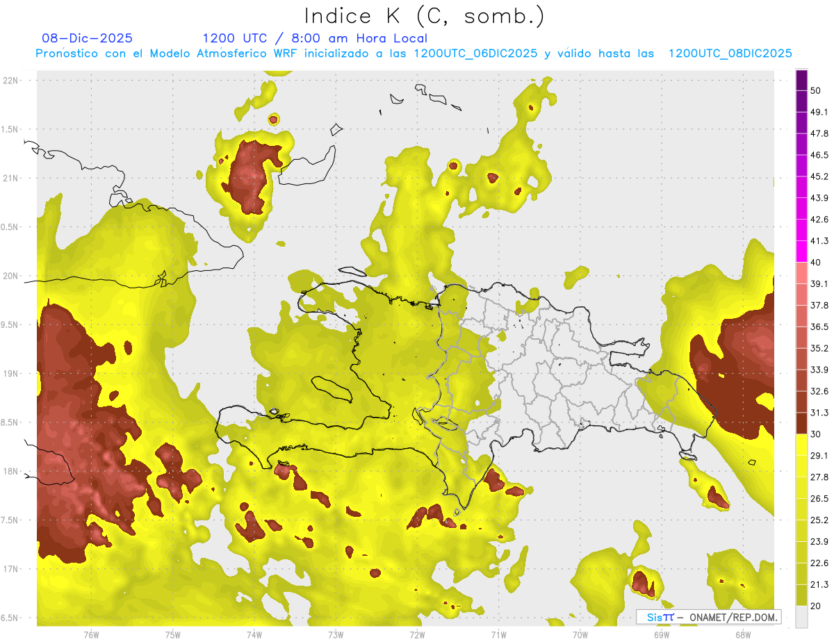Click the 'ONAMET/REP.DOM.' credit box

tap(708, 617)
